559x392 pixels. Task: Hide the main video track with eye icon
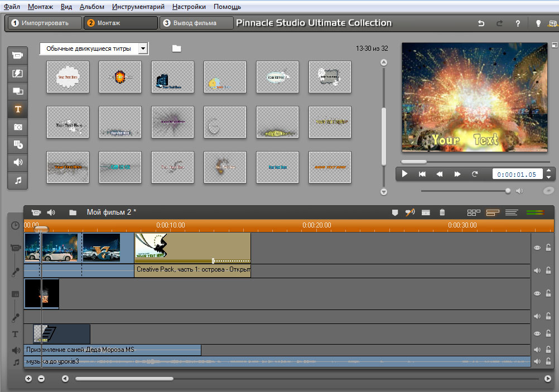point(537,248)
